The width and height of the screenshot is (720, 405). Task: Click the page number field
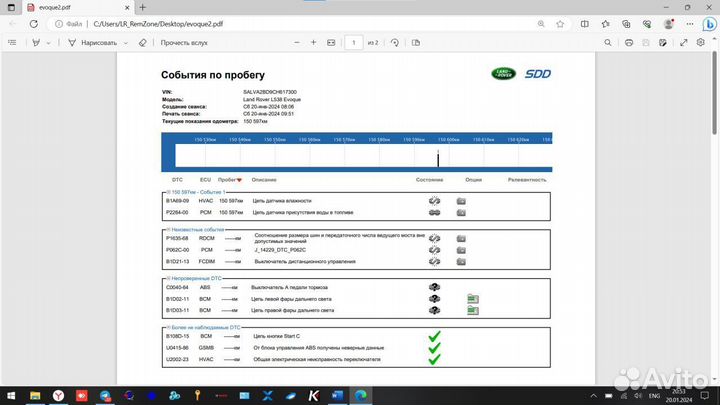pyautogui.click(x=354, y=43)
